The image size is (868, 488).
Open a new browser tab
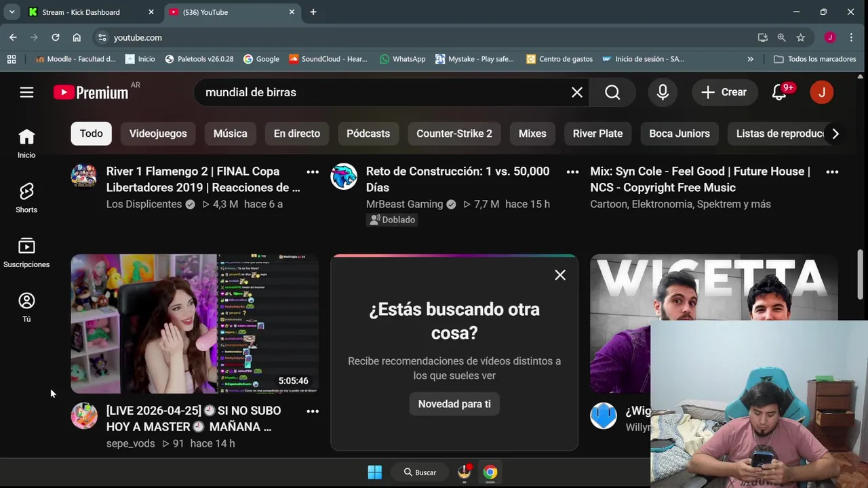[x=313, y=12]
